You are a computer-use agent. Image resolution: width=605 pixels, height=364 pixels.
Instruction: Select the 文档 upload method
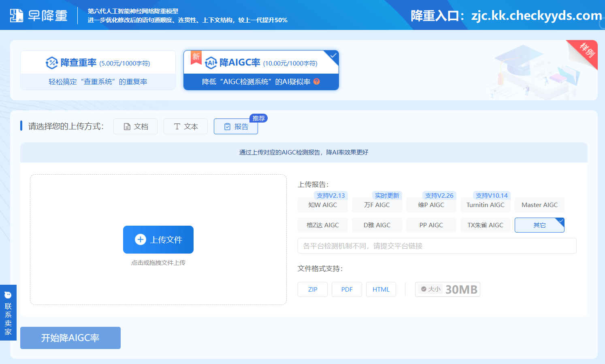click(x=135, y=127)
